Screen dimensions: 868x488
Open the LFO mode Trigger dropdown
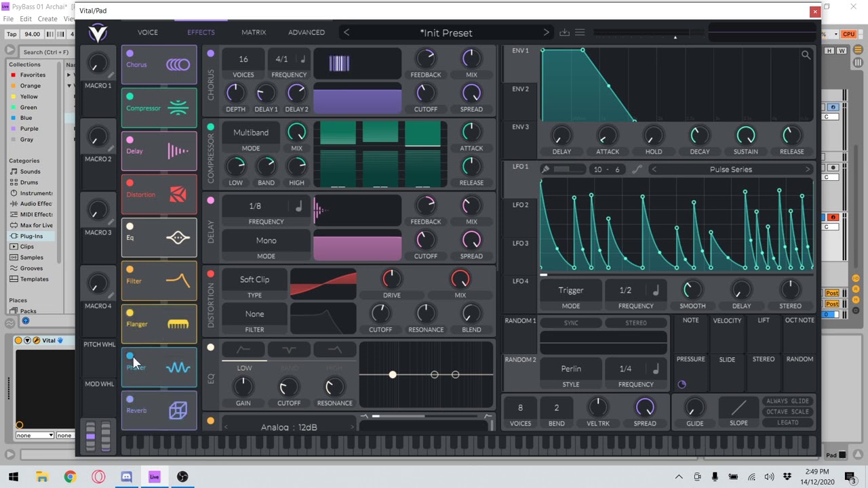tap(571, 290)
